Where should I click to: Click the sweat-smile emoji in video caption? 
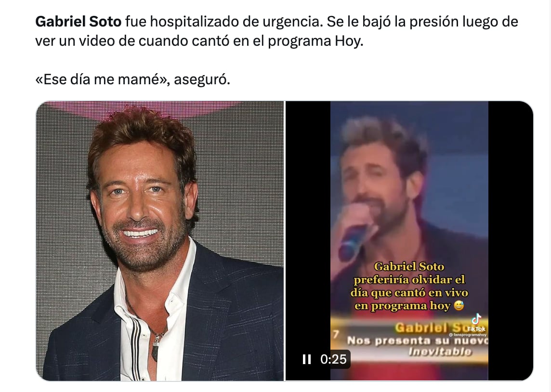pyautogui.click(x=459, y=306)
